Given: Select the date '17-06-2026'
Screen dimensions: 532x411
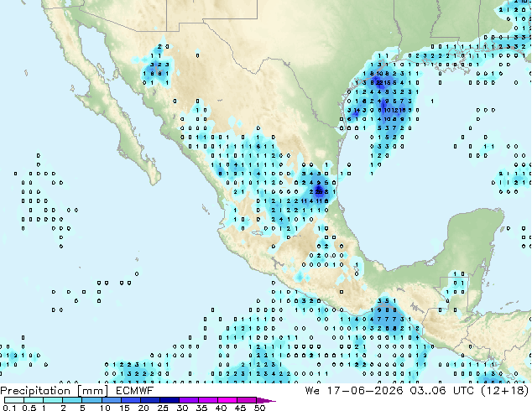Looking at the screenshot, I should click(x=365, y=390).
